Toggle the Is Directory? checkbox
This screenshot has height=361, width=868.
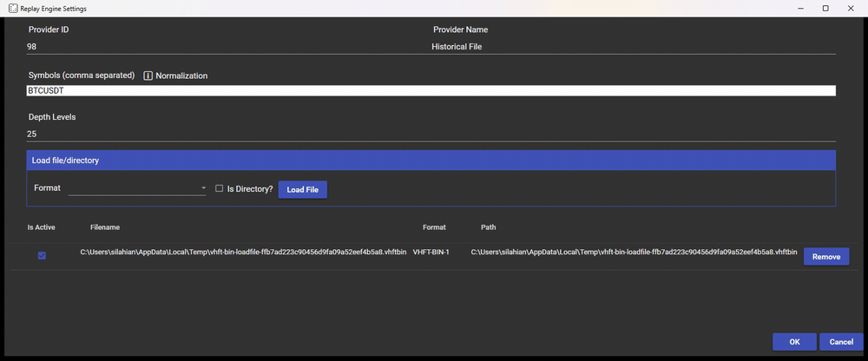click(x=220, y=188)
